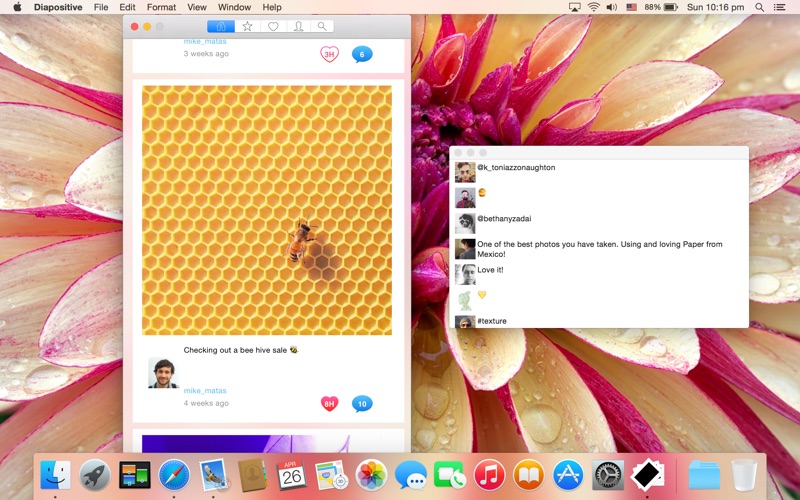800x500 pixels.
Task: Open the Format menu
Action: [x=161, y=7]
